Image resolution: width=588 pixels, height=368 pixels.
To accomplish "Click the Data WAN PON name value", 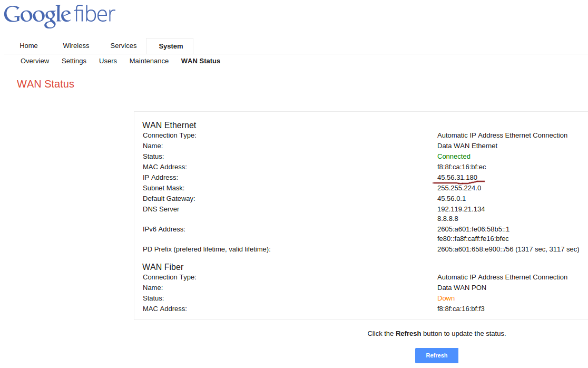I will (462, 288).
